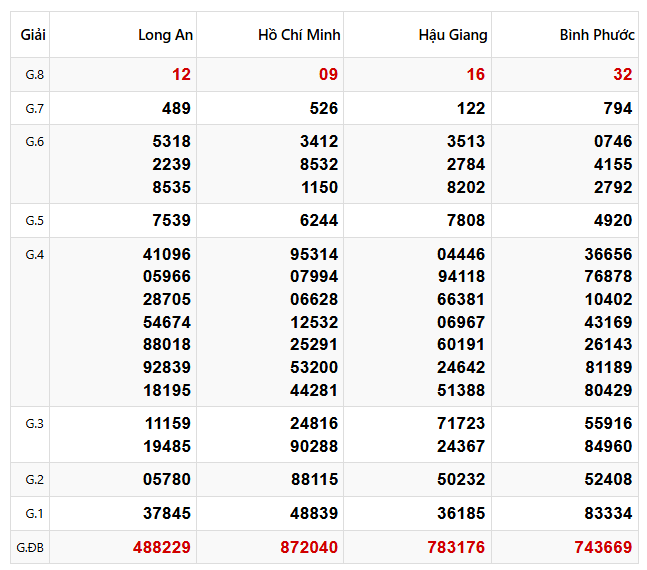
Task: Click G.1 number 37845
Action: (x=167, y=513)
